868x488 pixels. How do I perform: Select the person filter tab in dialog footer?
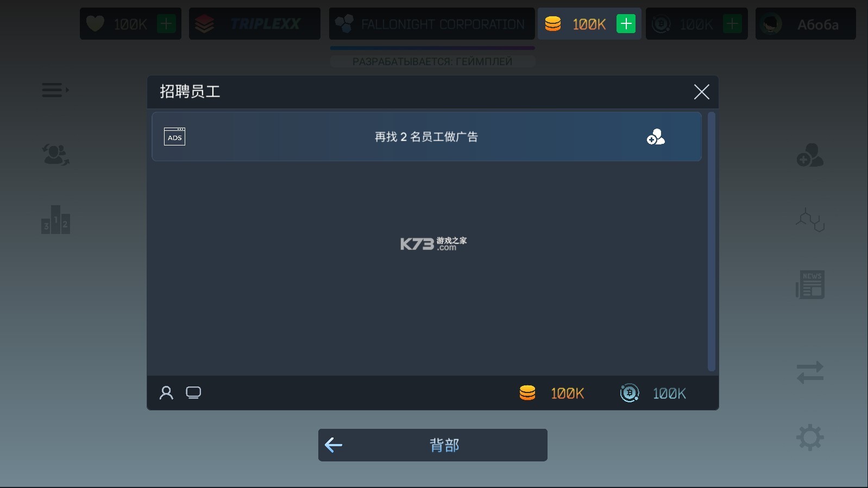point(166,392)
